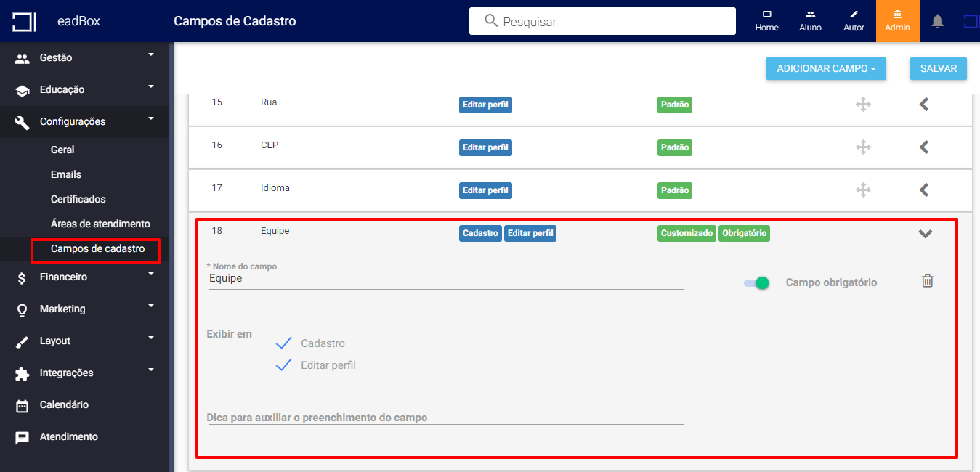Click the Cadastro tag on Equipe row
The height and width of the screenshot is (472, 980).
click(x=480, y=234)
